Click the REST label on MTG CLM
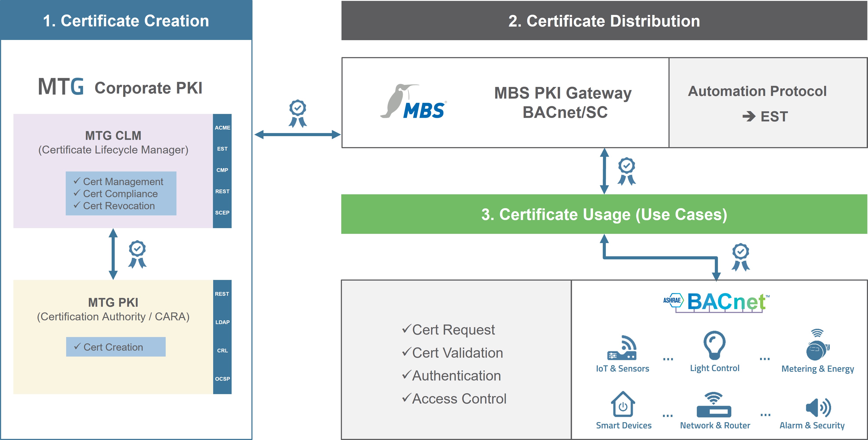868x440 pixels. click(222, 191)
